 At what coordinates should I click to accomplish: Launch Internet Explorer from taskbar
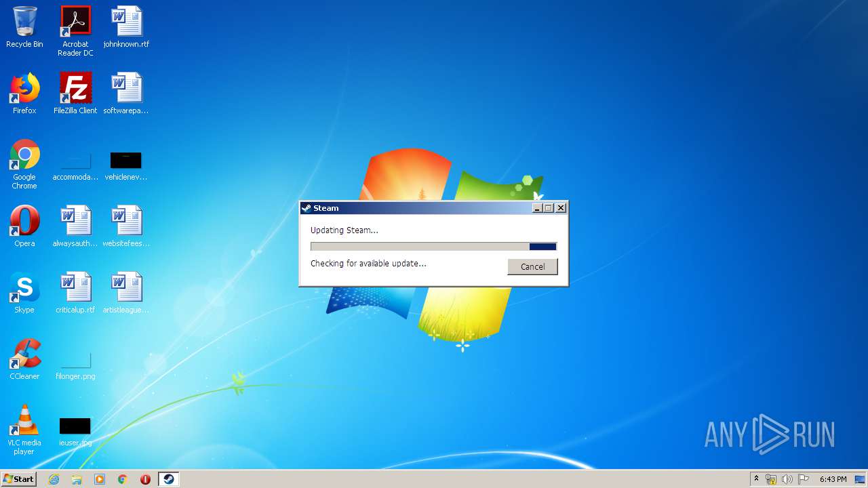[x=54, y=479]
